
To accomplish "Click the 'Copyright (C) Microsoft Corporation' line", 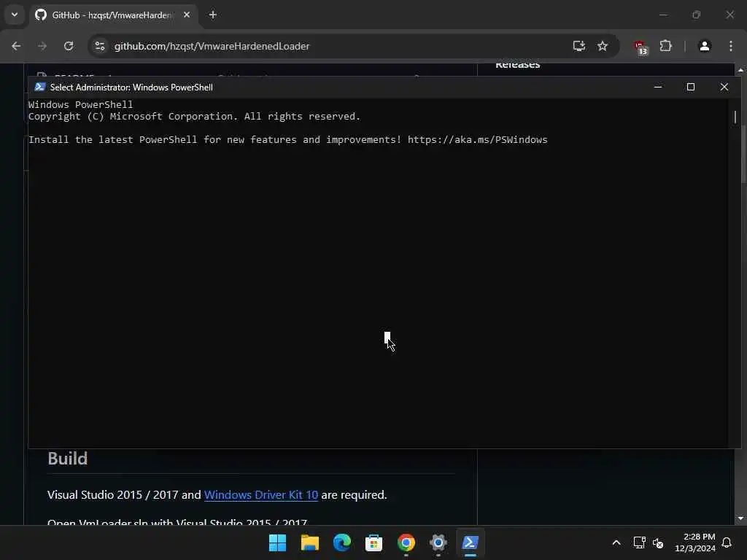I will click(194, 116).
